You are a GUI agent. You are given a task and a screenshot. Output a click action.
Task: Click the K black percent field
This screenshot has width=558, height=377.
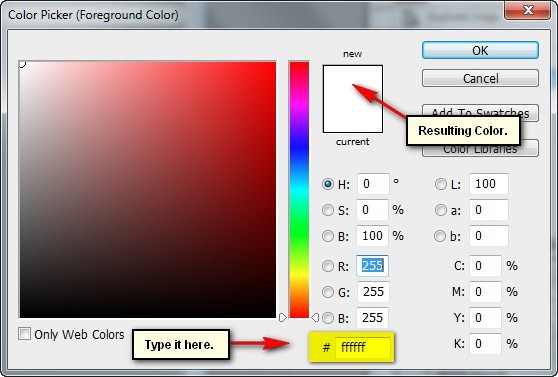point(485,344)
